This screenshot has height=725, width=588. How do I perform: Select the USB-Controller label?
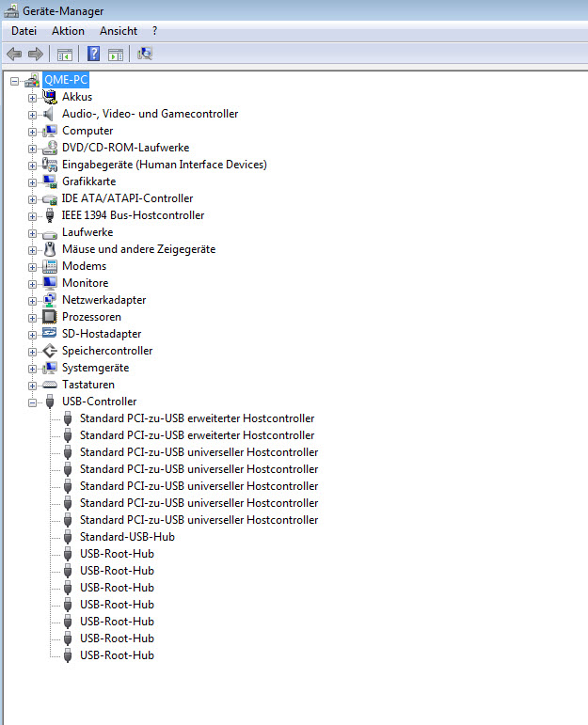[100, 402]
